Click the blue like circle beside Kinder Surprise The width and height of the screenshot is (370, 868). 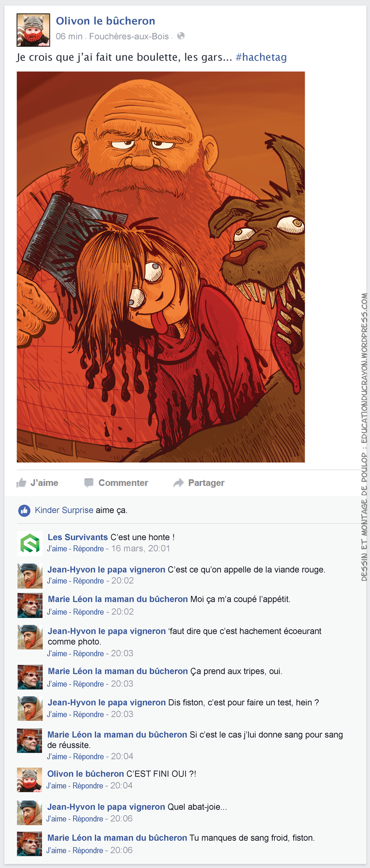tap(24, 510)
